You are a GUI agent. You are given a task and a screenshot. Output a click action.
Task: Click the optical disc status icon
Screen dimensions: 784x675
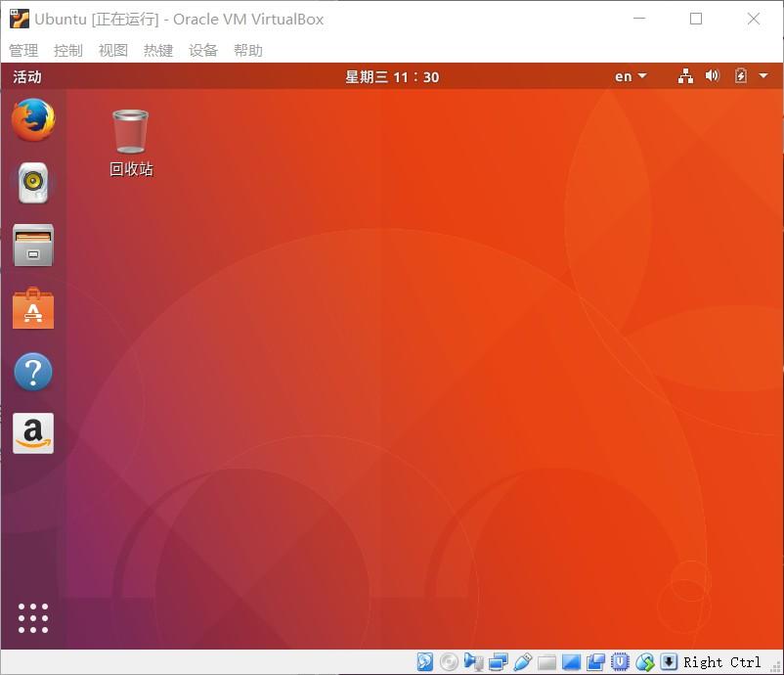[x=449, y=662]
